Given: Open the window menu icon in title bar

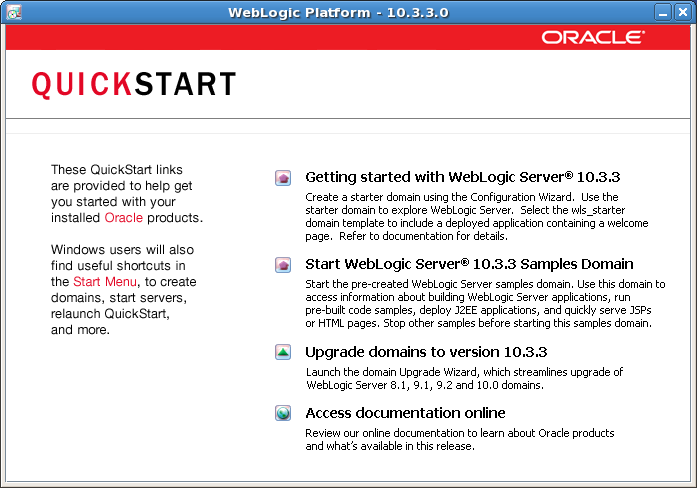Looking at the screenshot, I should pos(13,12).
